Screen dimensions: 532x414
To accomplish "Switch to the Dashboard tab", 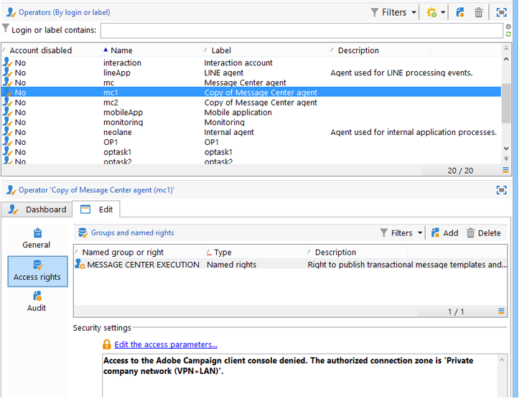I will [x=37, y=210].
